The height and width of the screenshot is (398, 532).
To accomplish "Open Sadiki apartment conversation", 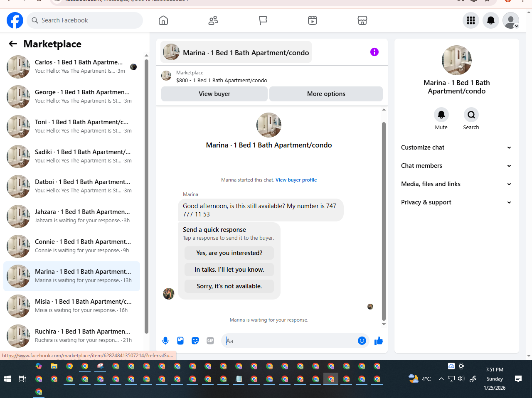I will [71, 157].
